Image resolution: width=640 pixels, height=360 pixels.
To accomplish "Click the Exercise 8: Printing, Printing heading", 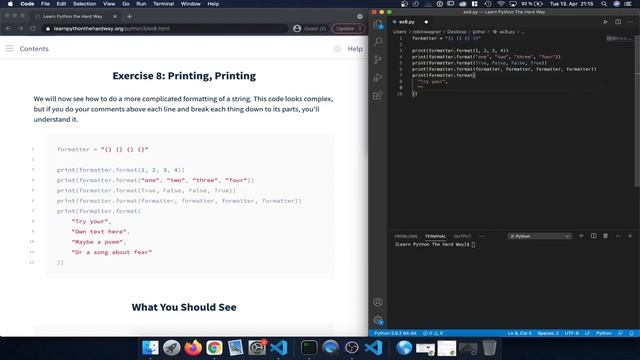I will tap(184, 76).
